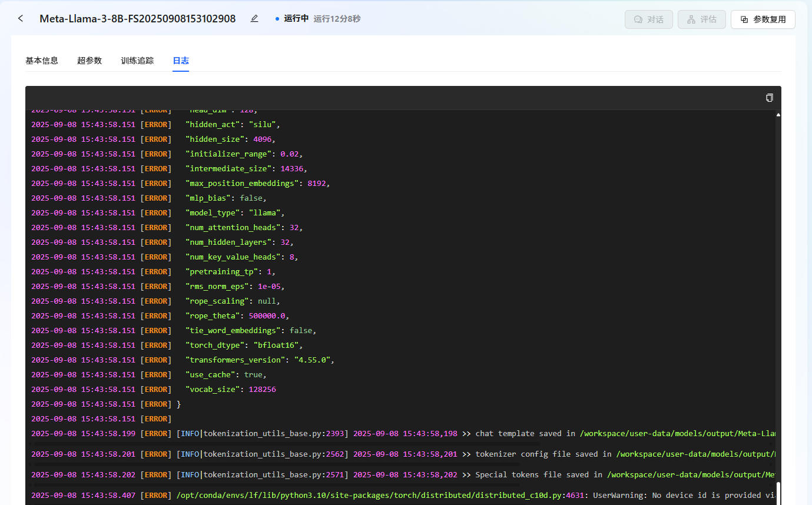The image size is (812, 505).
Task: Copy log contents with the copy icon
Action: coord(769,98)
